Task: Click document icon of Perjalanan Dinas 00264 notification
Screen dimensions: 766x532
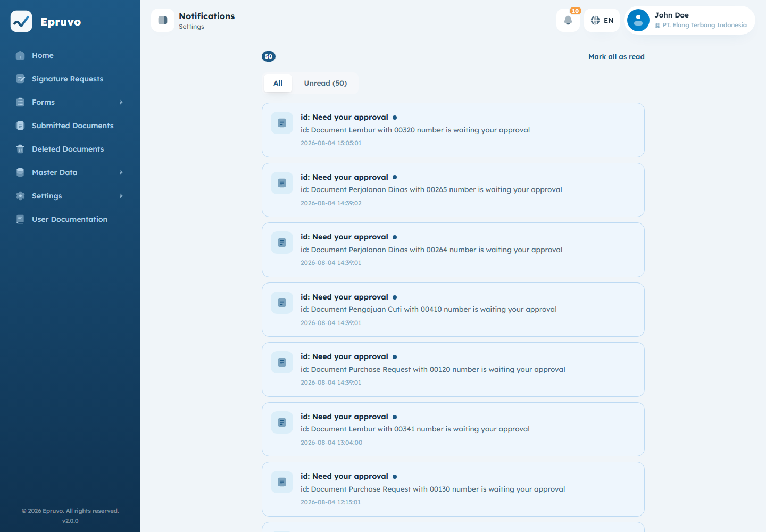Action: click(282, 243)
